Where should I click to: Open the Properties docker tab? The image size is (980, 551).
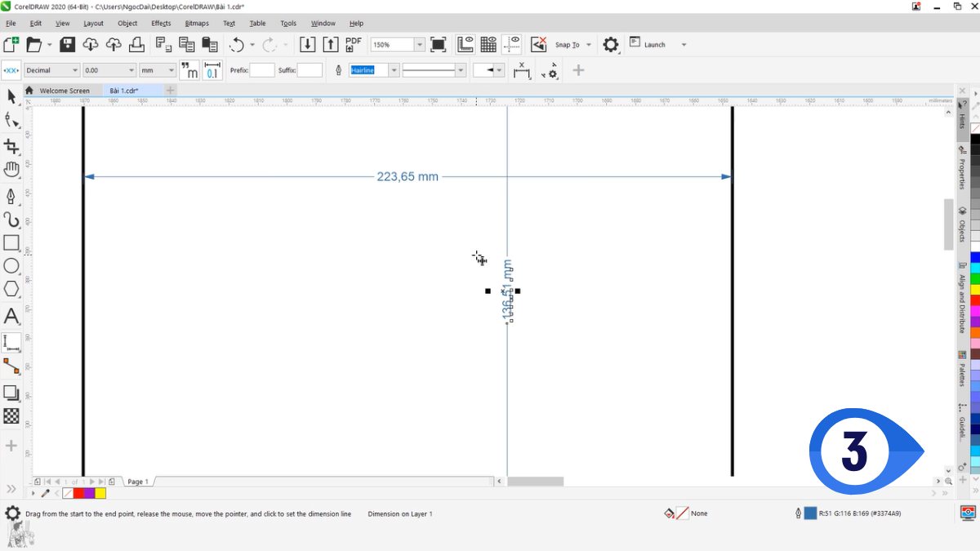(962, 167)
